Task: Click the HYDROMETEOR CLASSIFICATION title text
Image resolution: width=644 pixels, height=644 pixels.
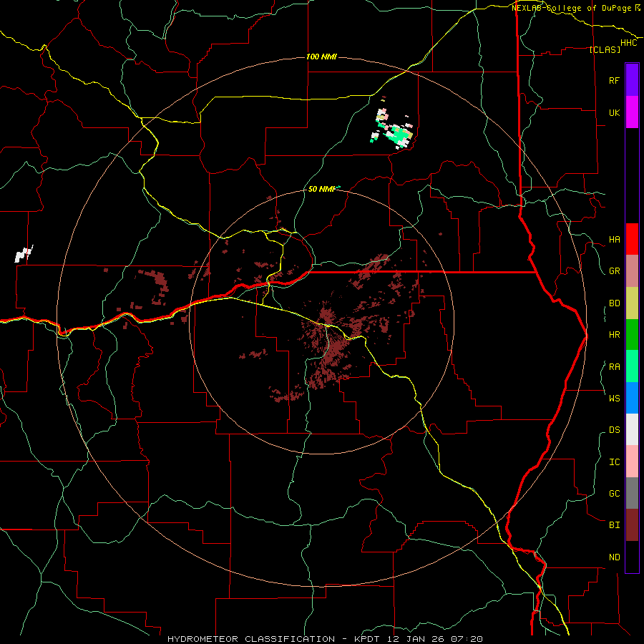Action: [251, 639]
